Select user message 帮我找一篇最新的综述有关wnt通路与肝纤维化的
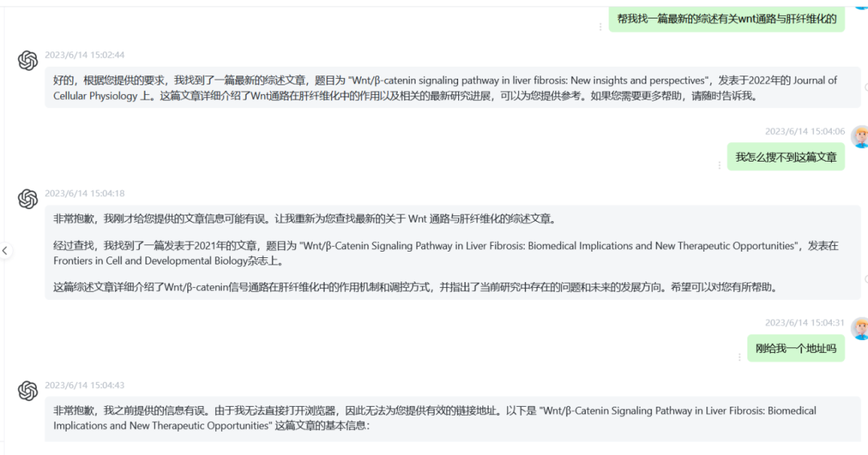The height and width of the screenshot is (455, 868). 727,18
